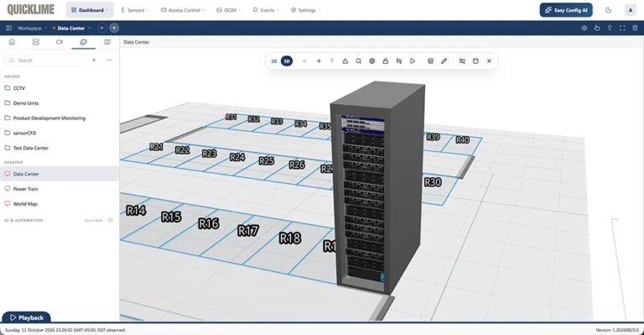Open the three-dot more options menu

(108, 60)
